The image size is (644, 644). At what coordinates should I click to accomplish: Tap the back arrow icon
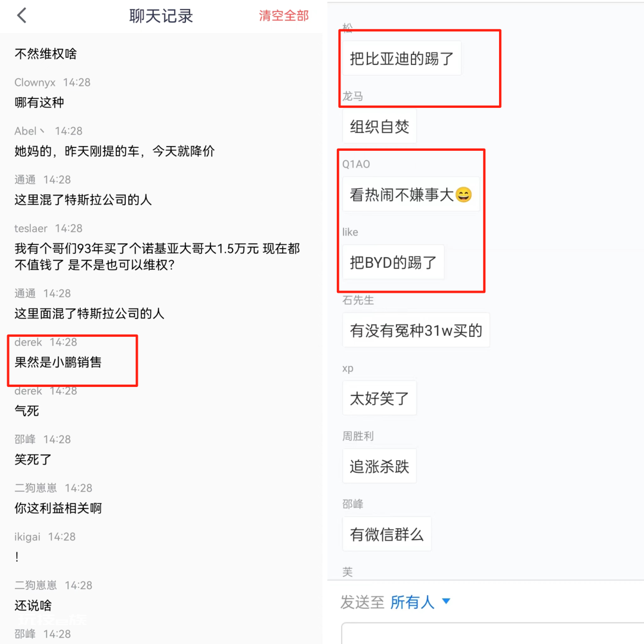22,16
